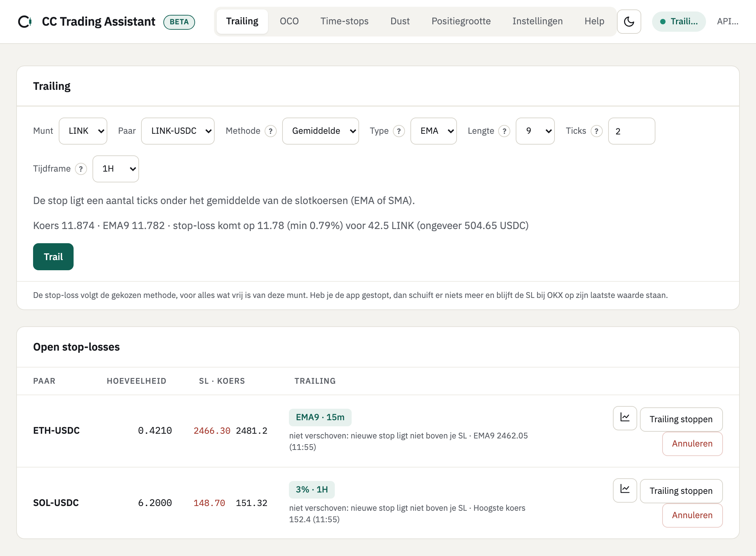Click the CC Trading Assistant logo icon
This screenshot has width=756, height=556.
pyautogui.click(x=25, y=22)
